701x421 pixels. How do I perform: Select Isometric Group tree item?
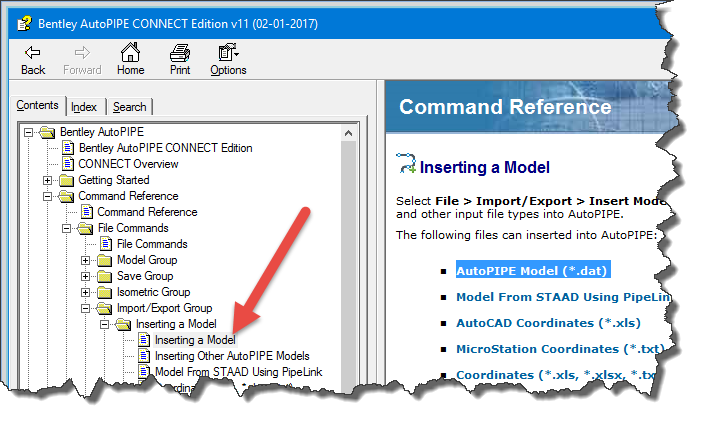[153, 292]
